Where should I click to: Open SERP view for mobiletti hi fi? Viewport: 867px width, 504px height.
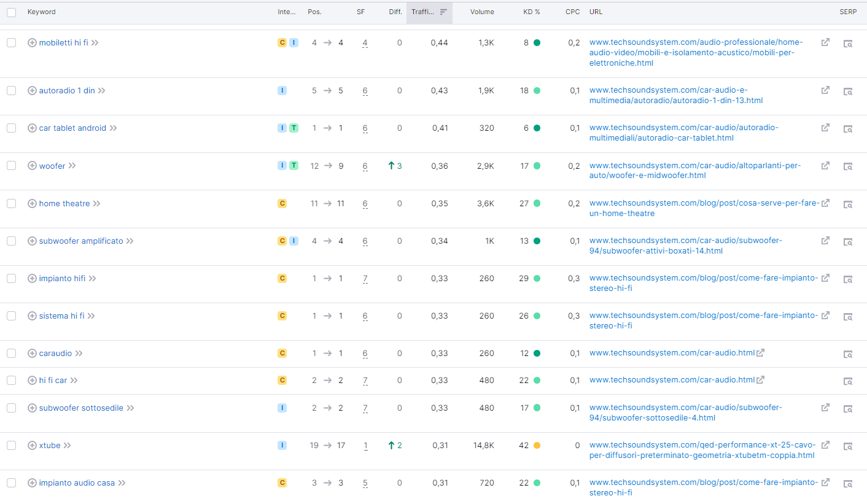click(x=847, y=44)
